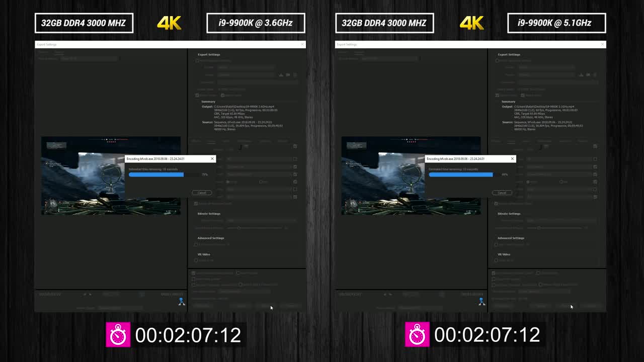Image resolution: width=644 pixels, height=362 pixels.
Task: Switch to the Effects tab in 5.1GHz window
Action: (496, 141)
